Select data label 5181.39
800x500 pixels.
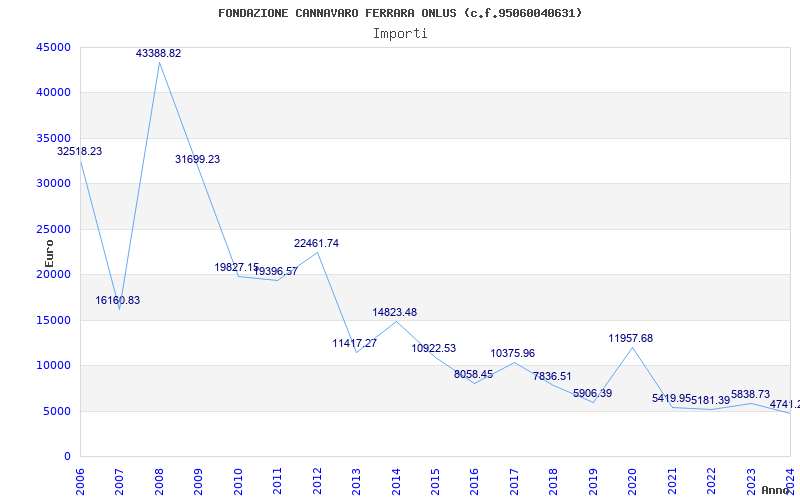click(710, 401)
